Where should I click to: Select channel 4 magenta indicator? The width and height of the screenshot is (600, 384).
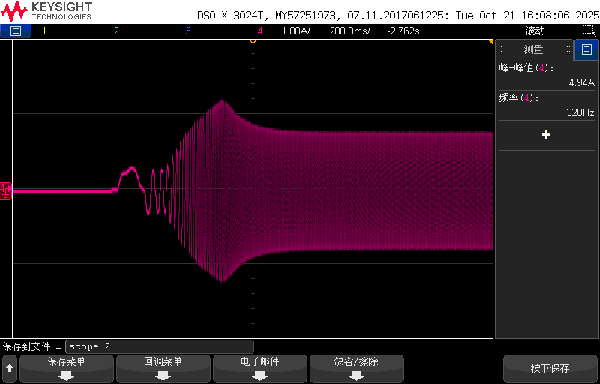260,31
